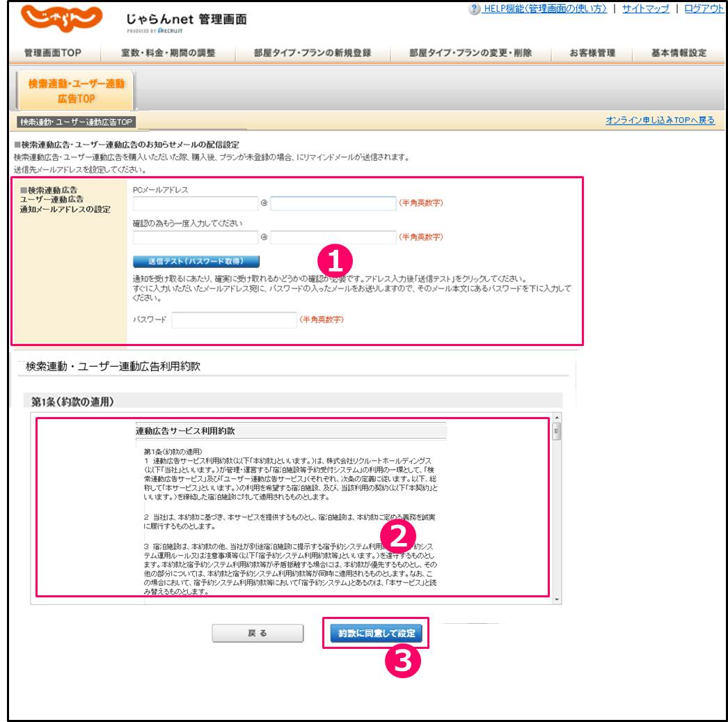The image size is (728, 722).
Task: Focus PCメールアドレス local part field
Action: 195,203
